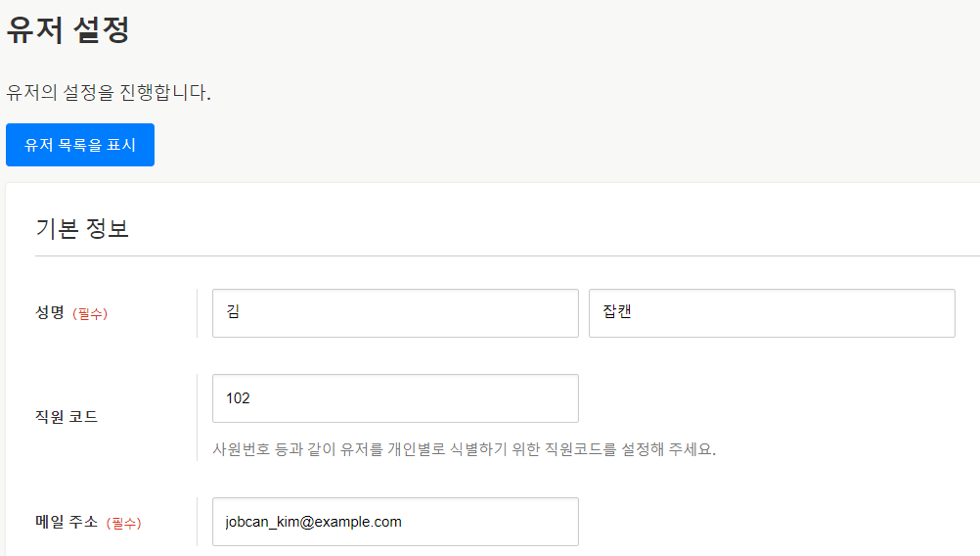Click the vertical separator beside the 성명 label

(x=197, y=313)
